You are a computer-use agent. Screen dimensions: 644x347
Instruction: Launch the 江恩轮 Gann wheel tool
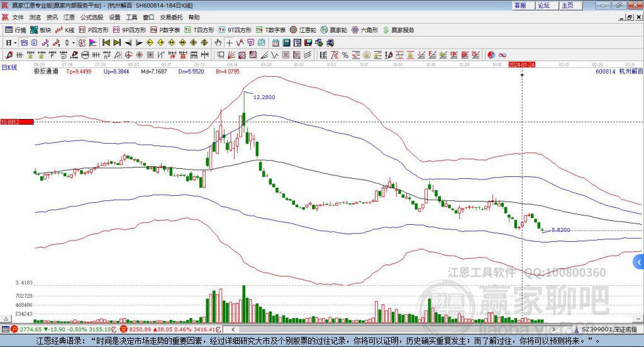click(x=303, y=30)
